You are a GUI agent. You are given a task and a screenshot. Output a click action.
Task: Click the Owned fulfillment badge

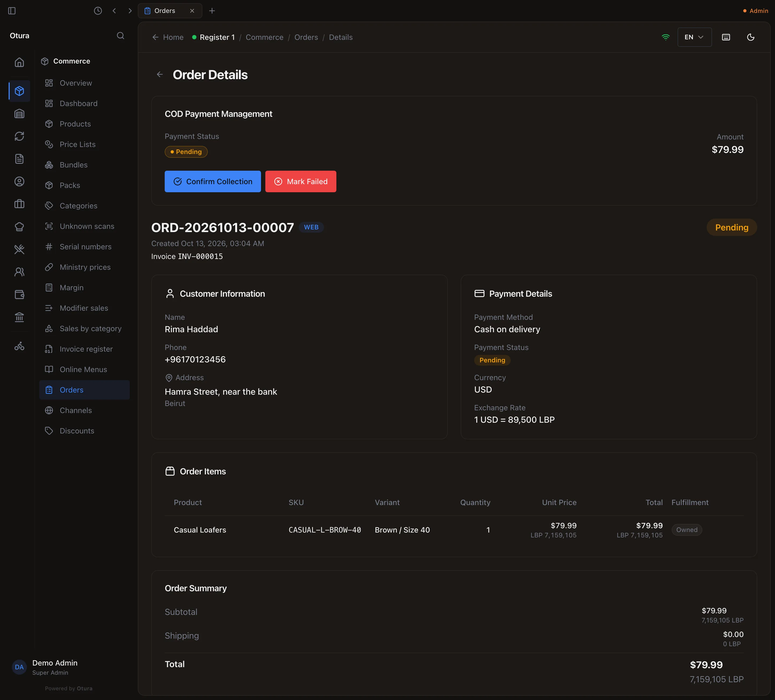(x=686, y=530)
